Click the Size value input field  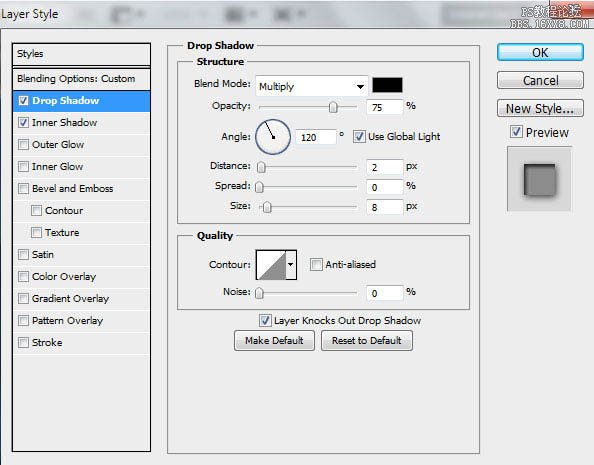(x=385, y=207)
